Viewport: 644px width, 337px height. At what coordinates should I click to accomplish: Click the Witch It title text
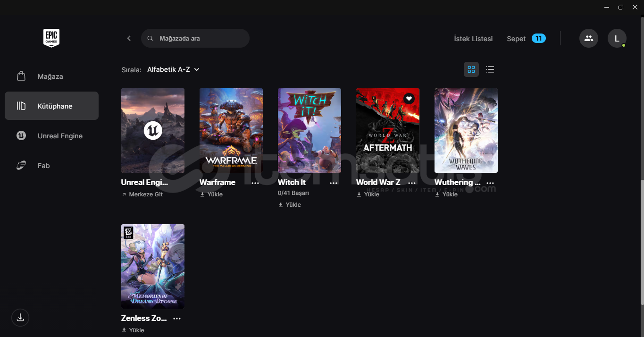click(x=292, y=182)
